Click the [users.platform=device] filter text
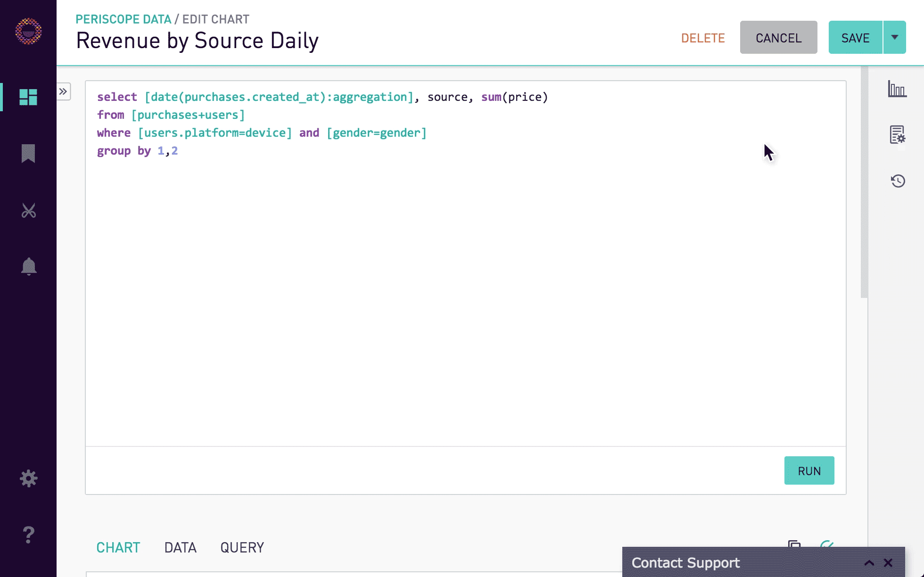 [x=215, y=133]
